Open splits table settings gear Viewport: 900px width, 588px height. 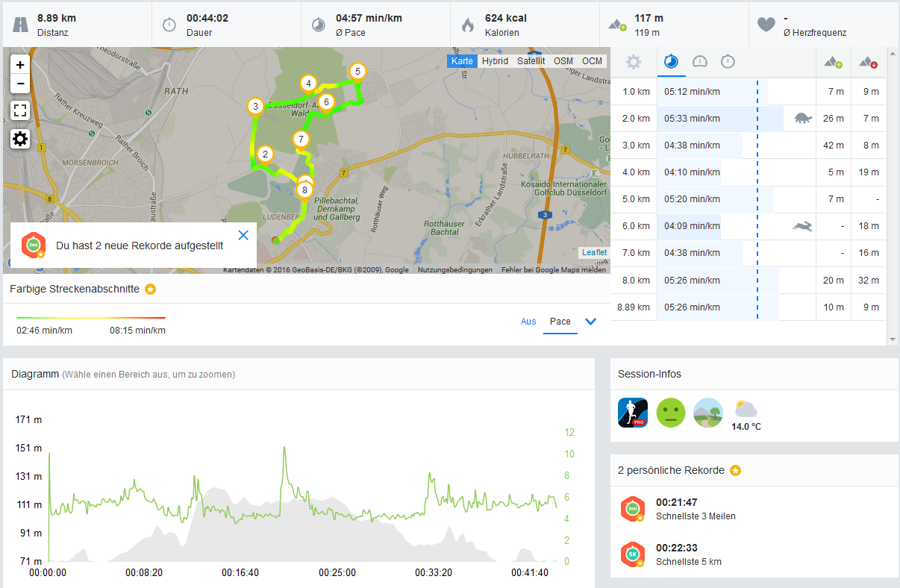[634, 62]
